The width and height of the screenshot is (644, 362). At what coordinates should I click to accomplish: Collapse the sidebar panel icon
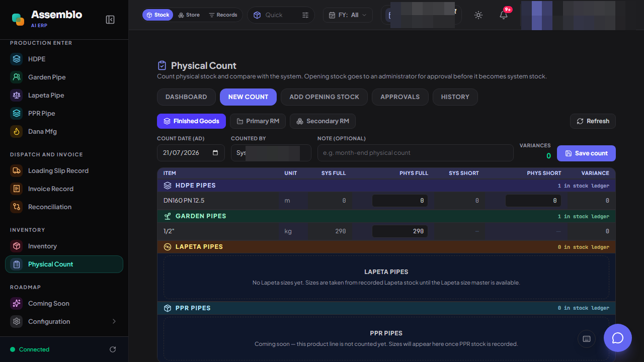click(110, 20)
